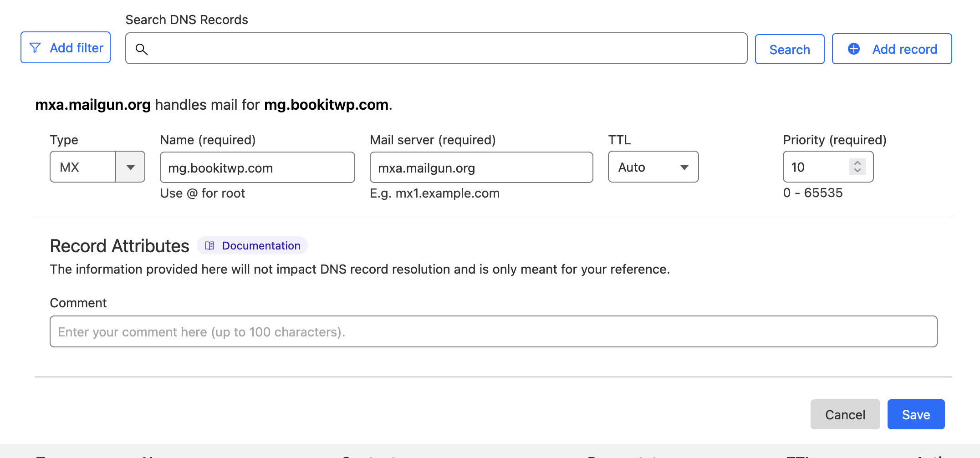Screen dimensions: 980x458
Task: Open the TTL dropdown set to Auto
Action: click(653, 167)
